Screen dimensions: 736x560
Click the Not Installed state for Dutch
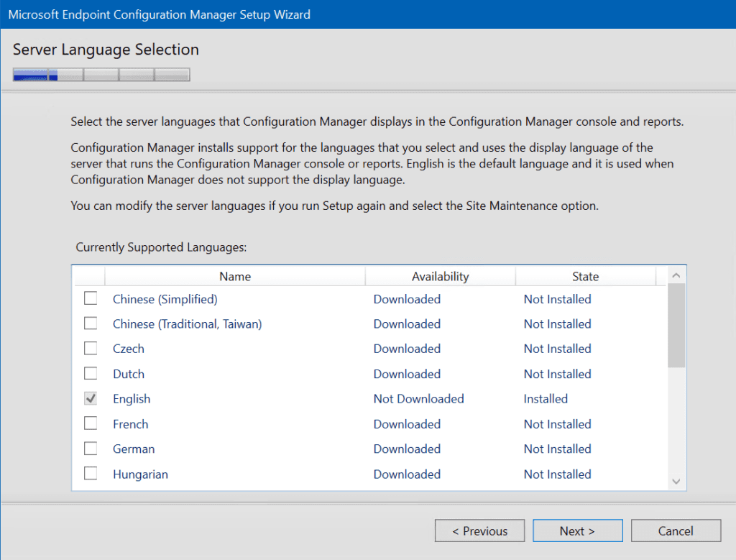(558, 374)
